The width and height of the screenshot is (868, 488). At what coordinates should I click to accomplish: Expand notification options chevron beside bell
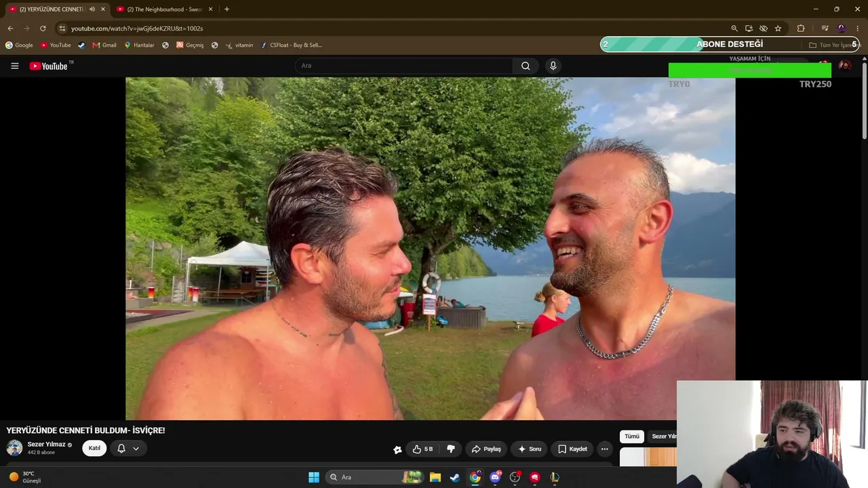(136, 449)
